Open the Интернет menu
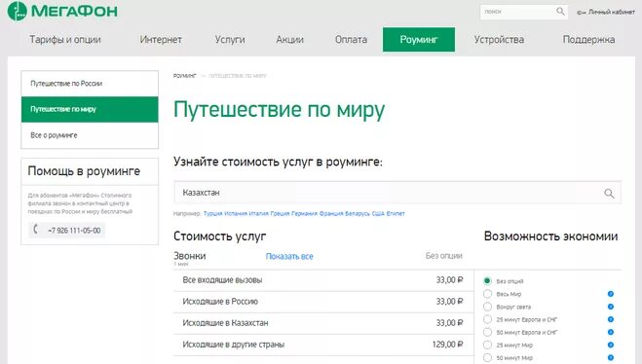 tap(161, 40)
